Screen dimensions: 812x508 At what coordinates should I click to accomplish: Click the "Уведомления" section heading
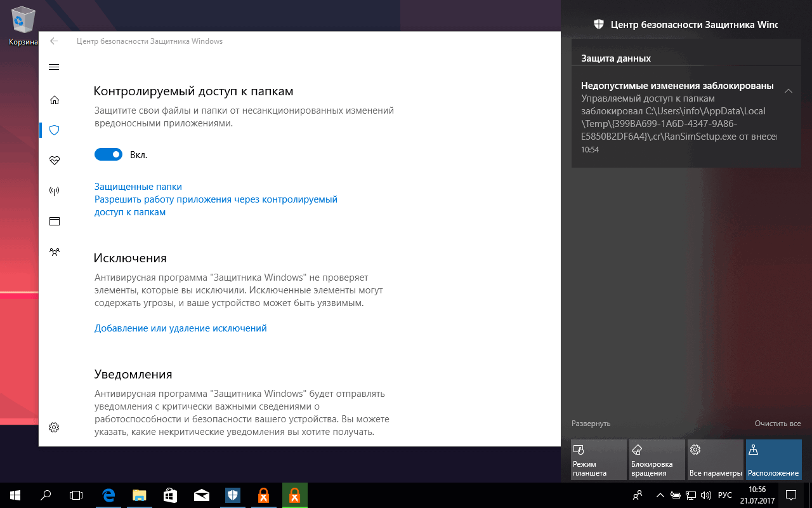point(133,374)
